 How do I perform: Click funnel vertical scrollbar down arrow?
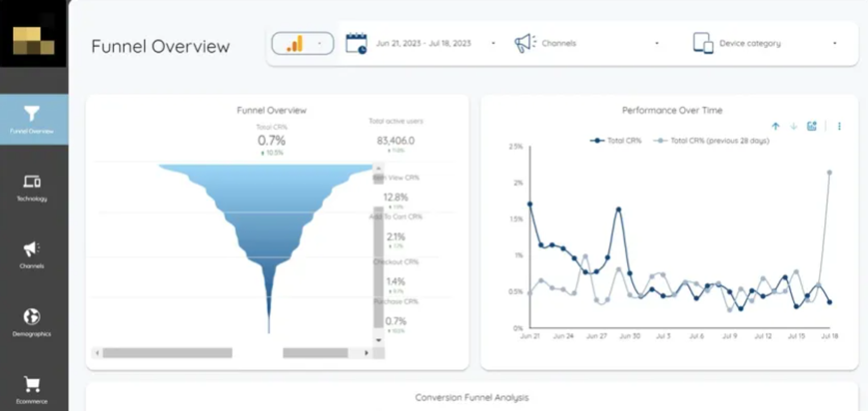pyautogui.click(x=378, y=340)
